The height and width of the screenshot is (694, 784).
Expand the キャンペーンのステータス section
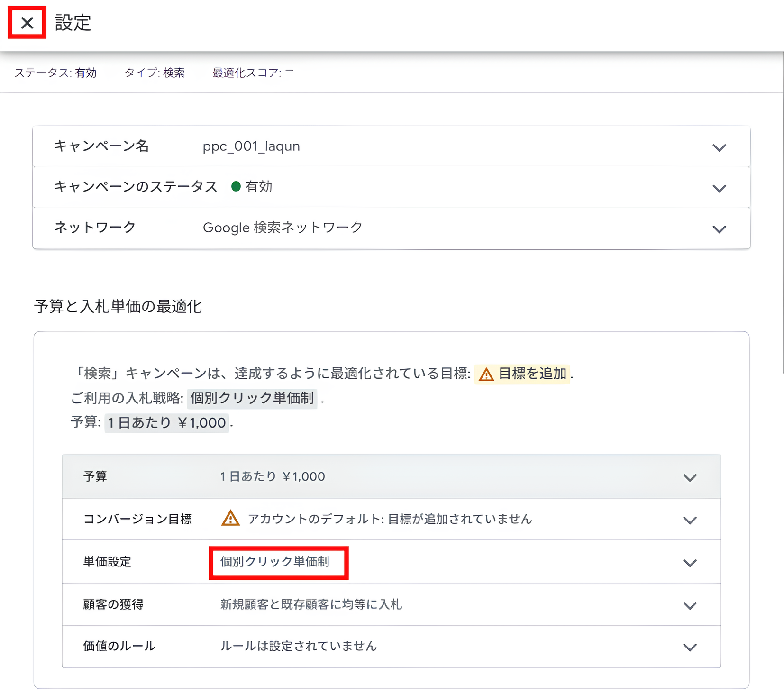tap(719, 188)
